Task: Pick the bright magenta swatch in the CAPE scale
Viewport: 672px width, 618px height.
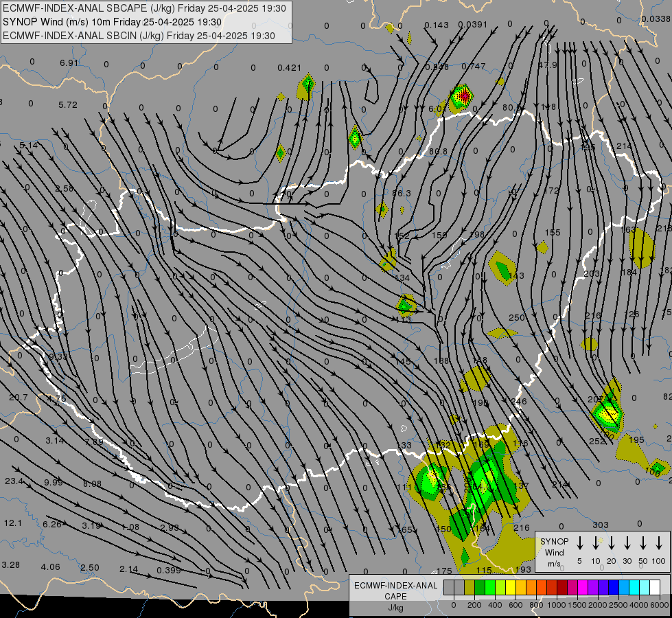Action: 583,587
